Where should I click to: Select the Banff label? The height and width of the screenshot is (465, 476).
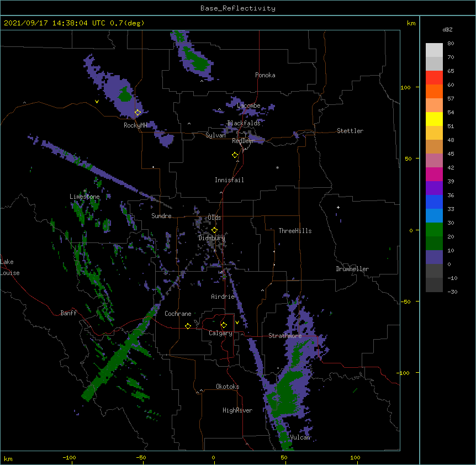[68, 313]
